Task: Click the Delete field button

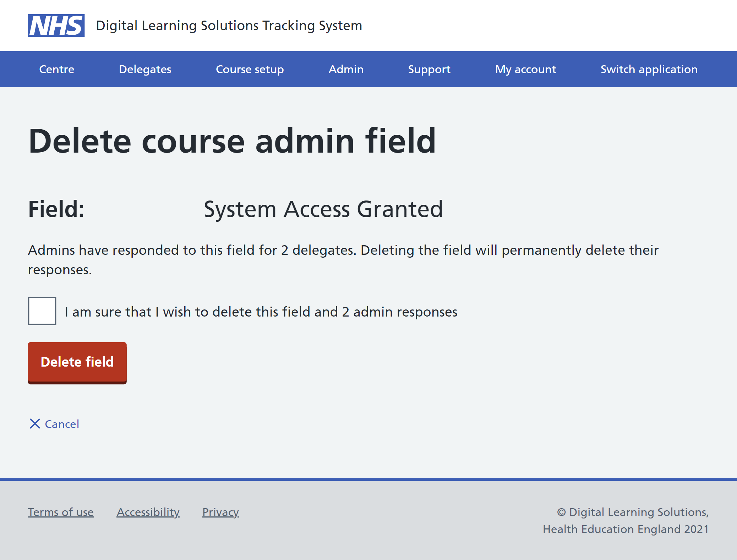Action: [x=77, y=362]
